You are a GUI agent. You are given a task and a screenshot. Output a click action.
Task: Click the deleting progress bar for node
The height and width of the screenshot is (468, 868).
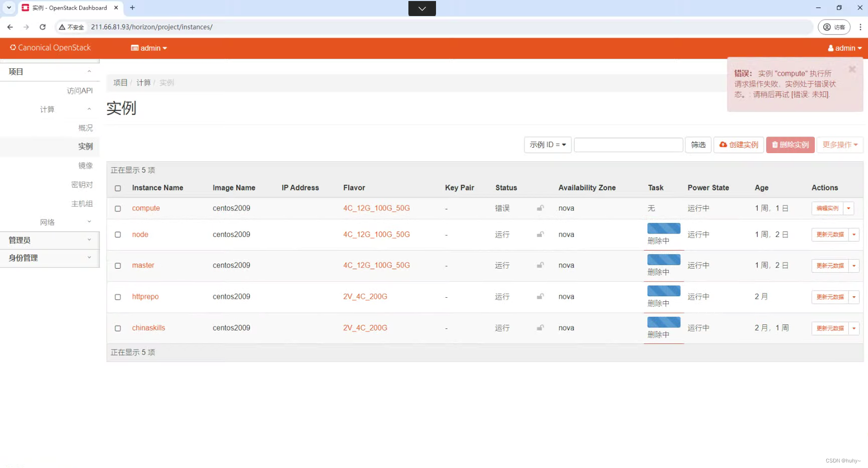pos(664,228)
